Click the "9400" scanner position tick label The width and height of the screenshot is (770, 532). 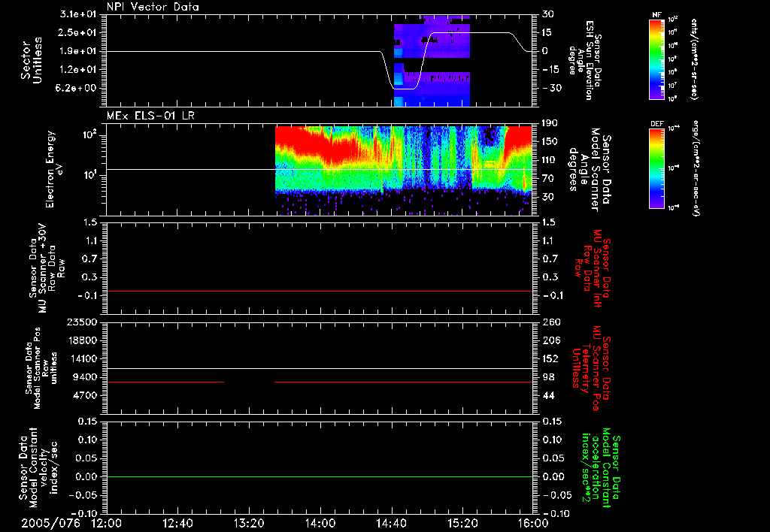pyautogui.click(x=86, y=377)
